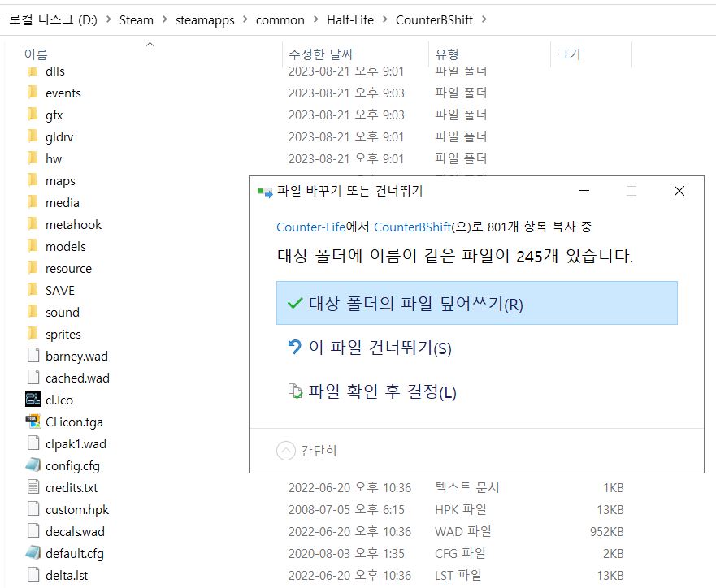716x588 pixels.
Task: Navigate to steamapps in address bar
Action: click(205, 19)
